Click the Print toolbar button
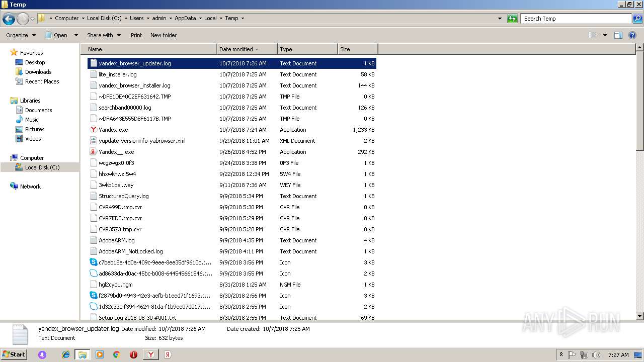Image resolution: width=644 pixels, height=362 pixels. 136,35
